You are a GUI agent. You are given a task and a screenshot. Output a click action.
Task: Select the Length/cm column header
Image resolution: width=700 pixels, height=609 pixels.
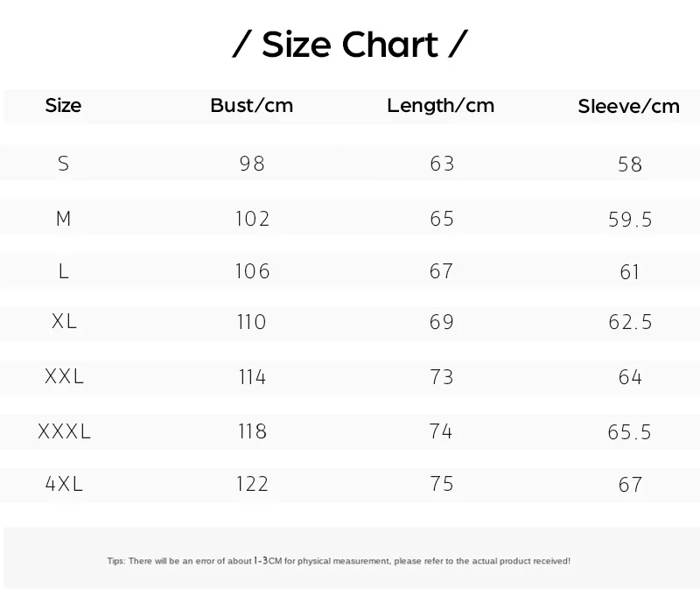[x=441, y=106]
